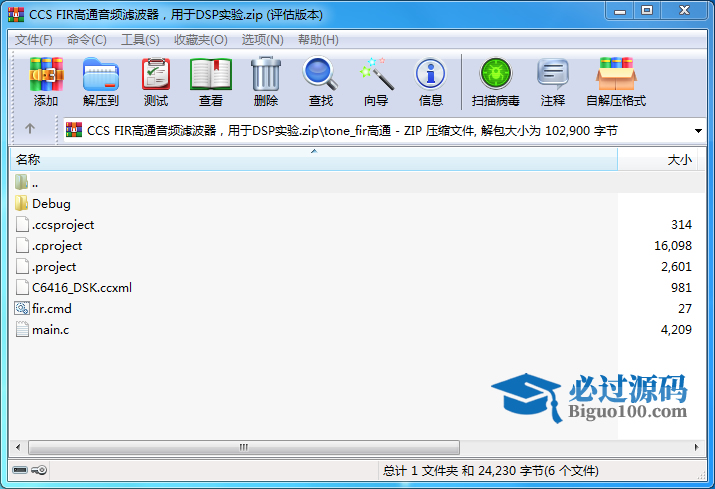Click the horizontal scrollbar thumb
This screenshot has height=489, width=715.
[244, 447]
